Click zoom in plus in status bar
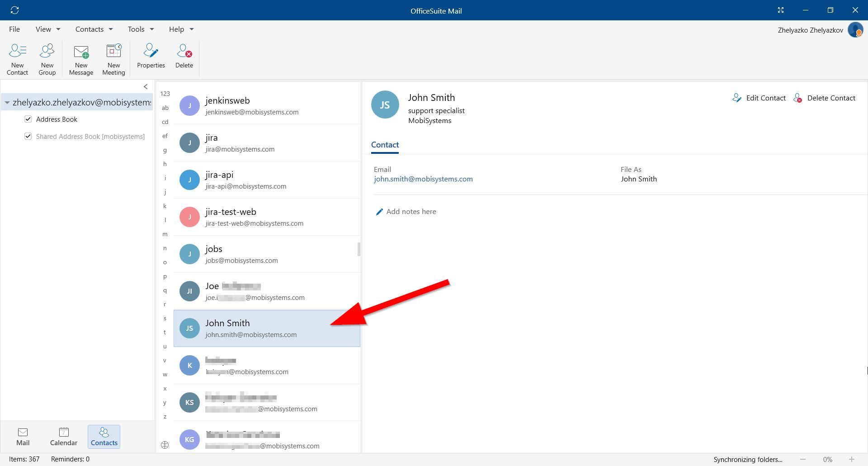Image resolution: width=868 pixels, height=466 pixels. 852,459
